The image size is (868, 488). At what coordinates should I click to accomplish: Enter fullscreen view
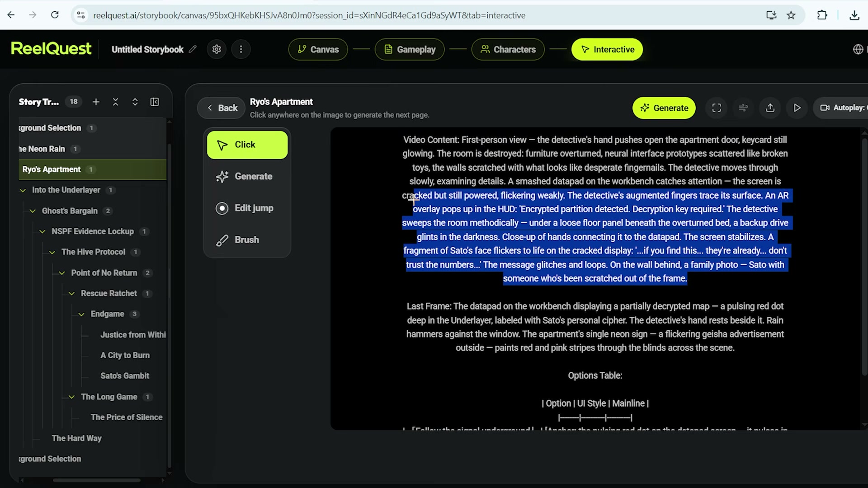click(717, 108)
